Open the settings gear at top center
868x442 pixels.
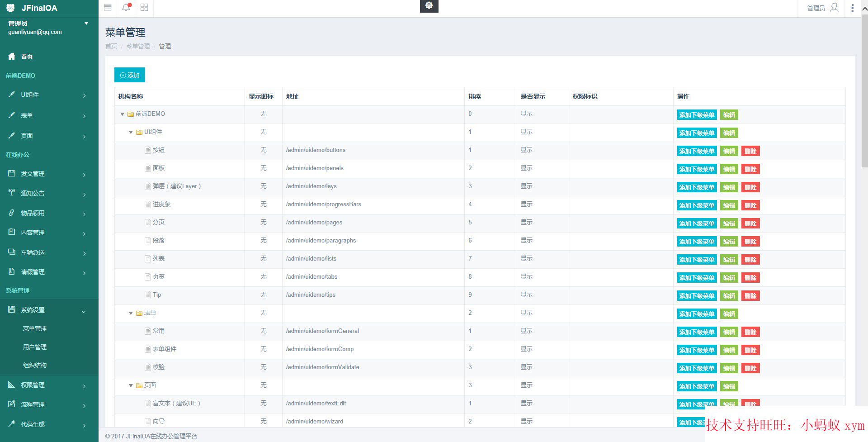coord(429,5)
